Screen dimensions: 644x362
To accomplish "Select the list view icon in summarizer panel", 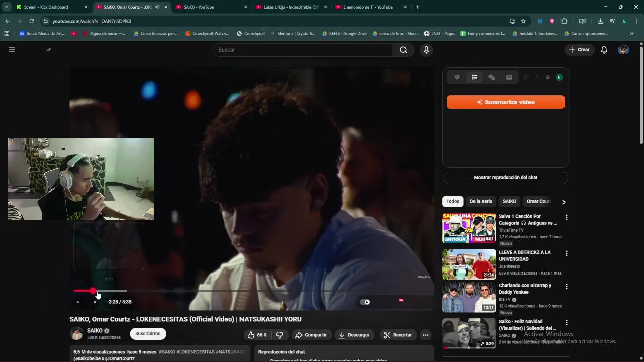I will (474, 77).
